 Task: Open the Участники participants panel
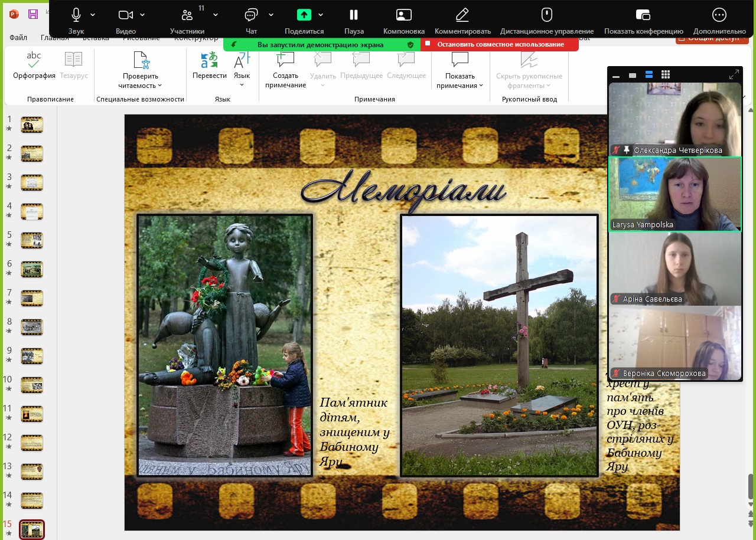click(187, 15)
